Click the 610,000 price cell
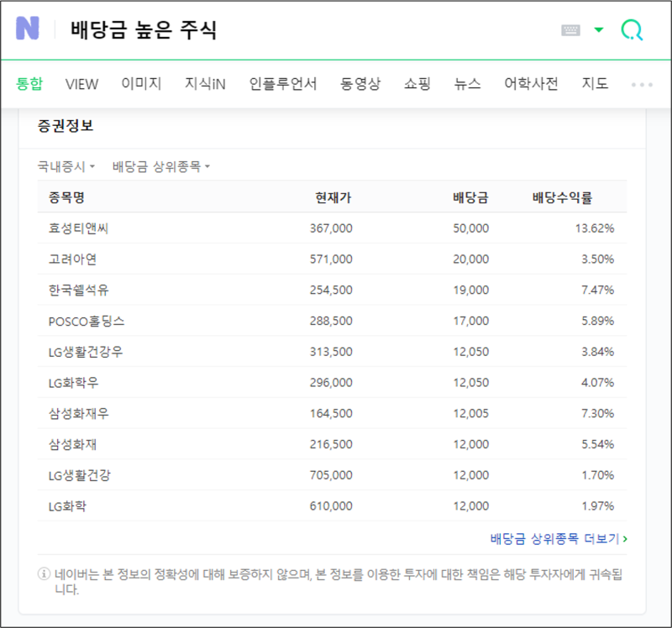672x628 pixels. click(331, 506)
